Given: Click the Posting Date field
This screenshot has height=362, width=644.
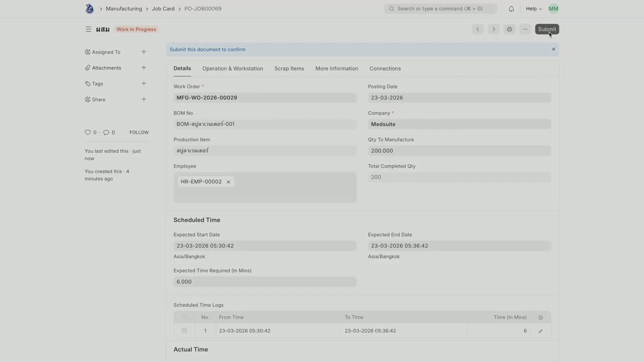Looking at the screenshot, I should click(x=459, y=98).
